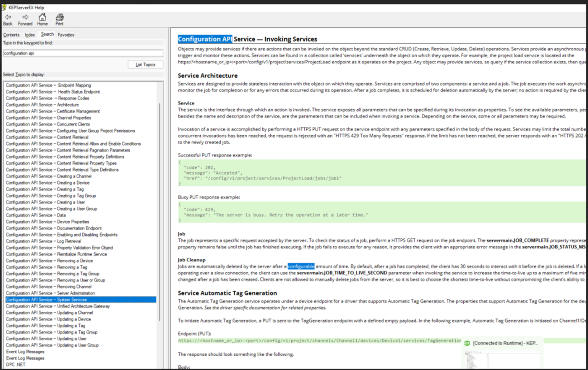Open 'Configuration API Service – Server Administration' topic

[50, 293]
